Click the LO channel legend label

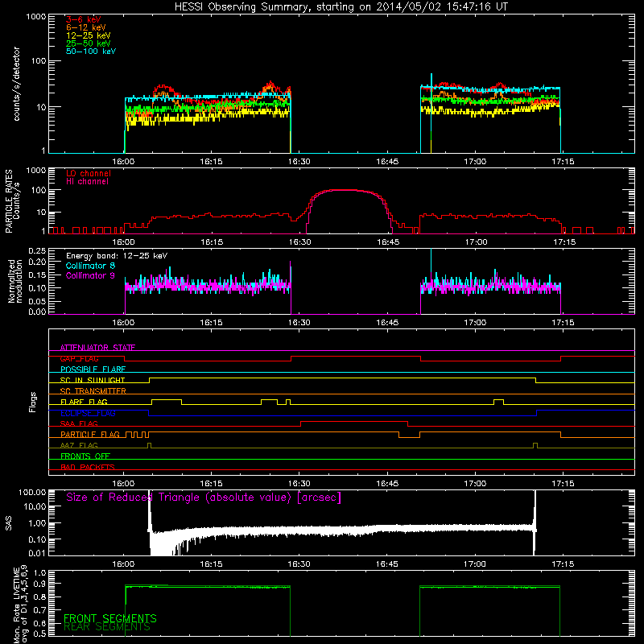pos(89,173)
